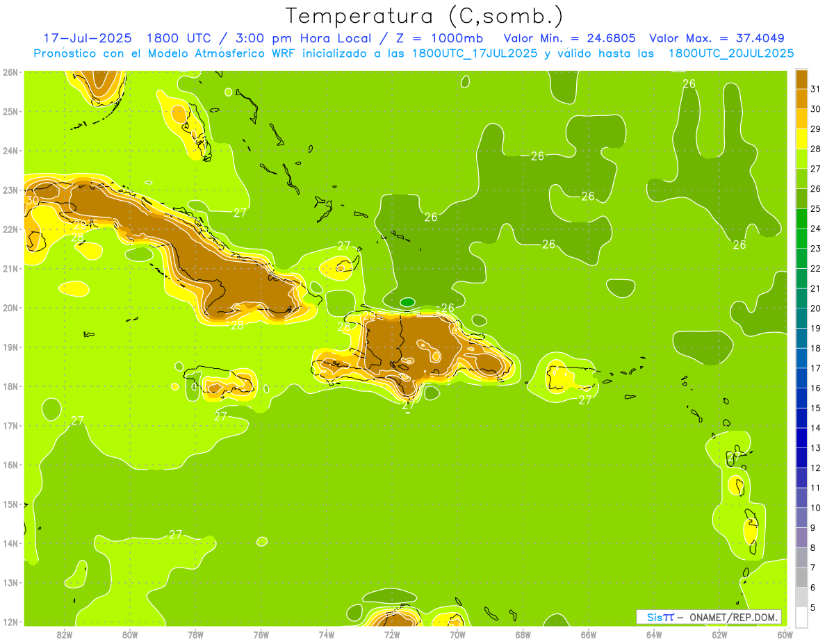Image resolution: width=834 pixels, height=644 pixels.
Task: Click latitude axis label "16N"
Action: point(10,465)
